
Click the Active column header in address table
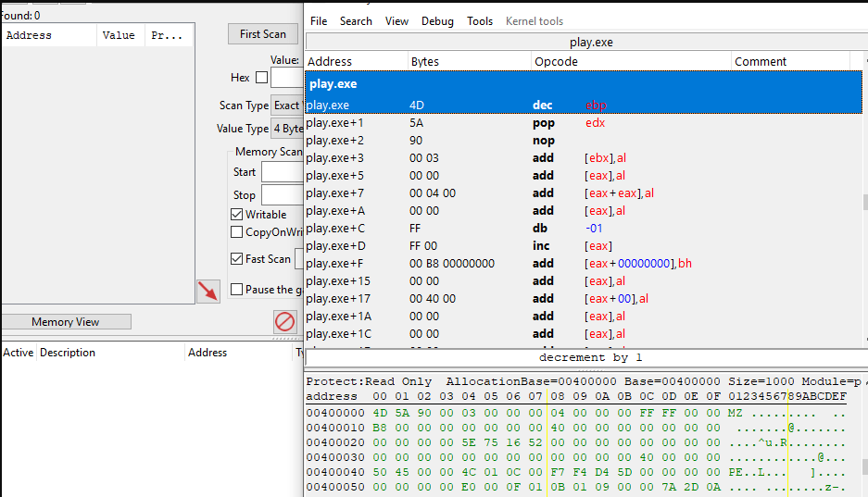point(19,352)
